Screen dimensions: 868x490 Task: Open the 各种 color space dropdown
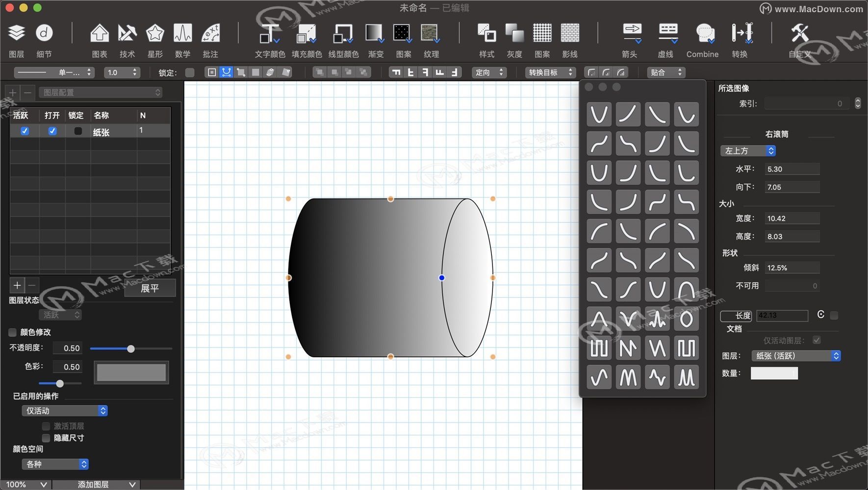tap(55, 464)
